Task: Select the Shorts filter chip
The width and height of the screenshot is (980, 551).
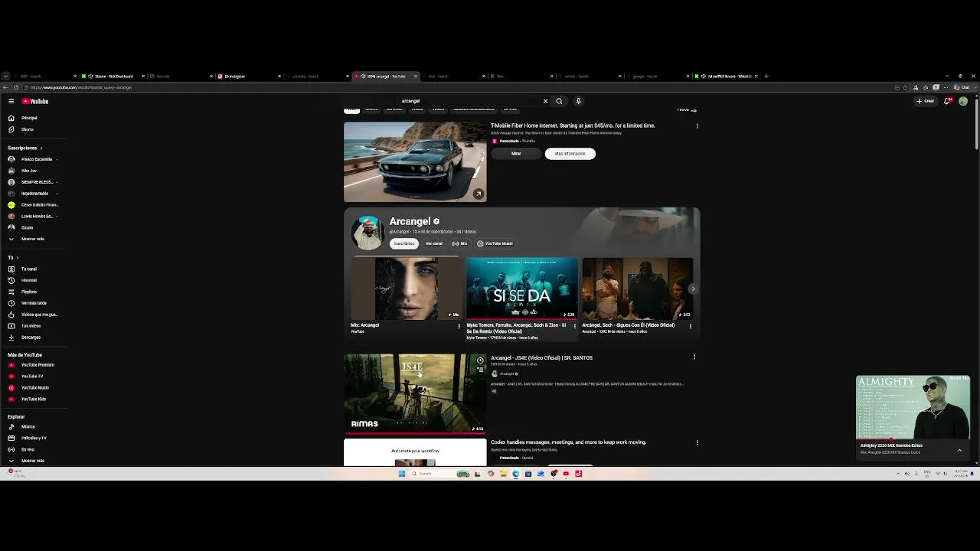Action: 372,109
